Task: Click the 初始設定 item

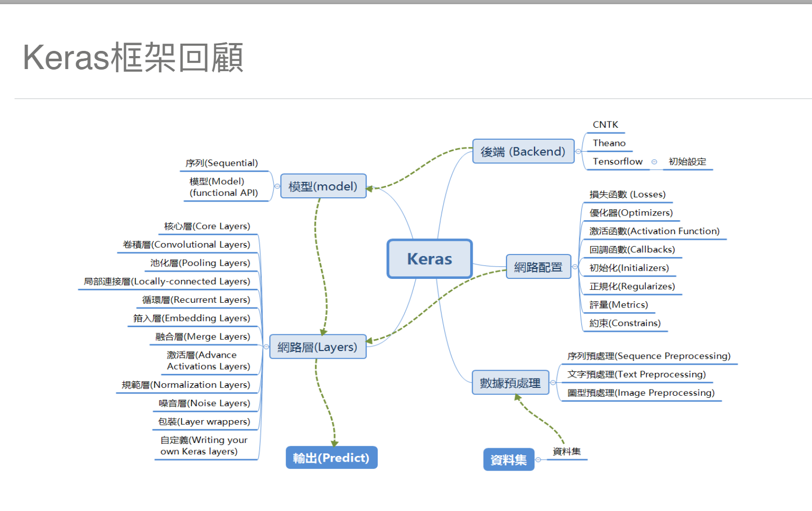Action: (687, 162)
